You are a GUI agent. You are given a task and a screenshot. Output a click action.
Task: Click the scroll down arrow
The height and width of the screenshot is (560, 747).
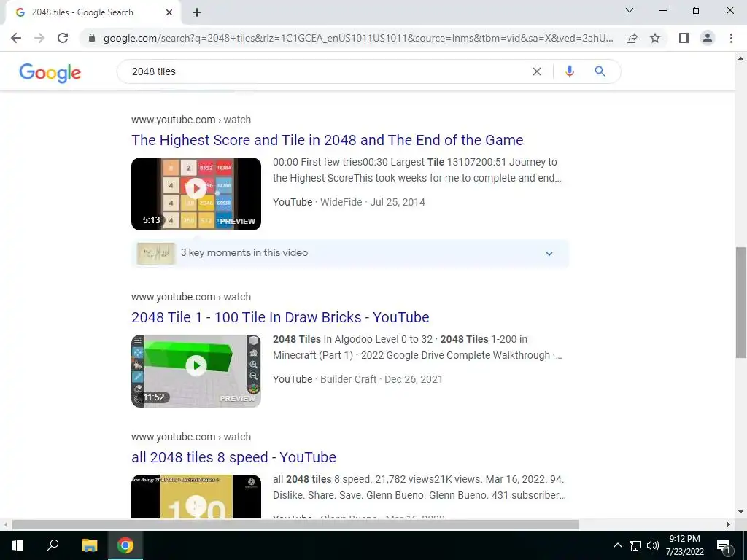point(740,513)
